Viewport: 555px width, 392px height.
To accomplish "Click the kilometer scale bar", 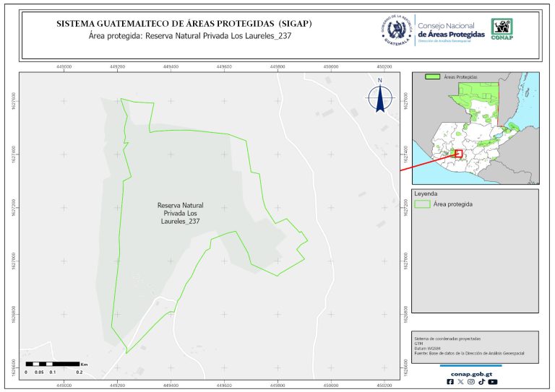I will tap(53, 363).
